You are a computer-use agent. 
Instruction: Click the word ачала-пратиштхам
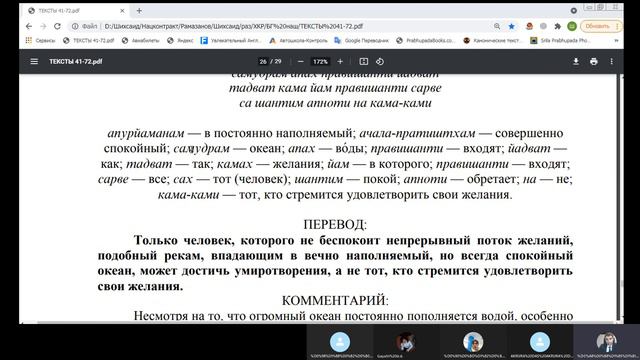click(417, 133)
